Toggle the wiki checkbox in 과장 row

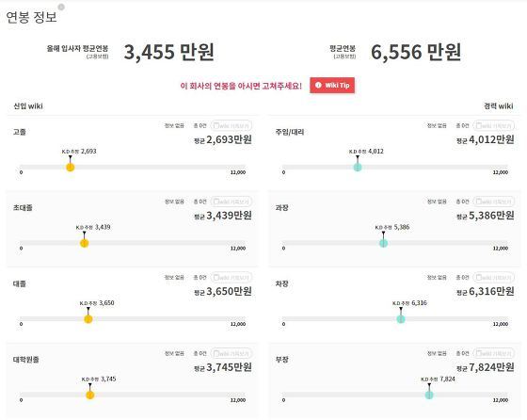[x=479, y=202]
